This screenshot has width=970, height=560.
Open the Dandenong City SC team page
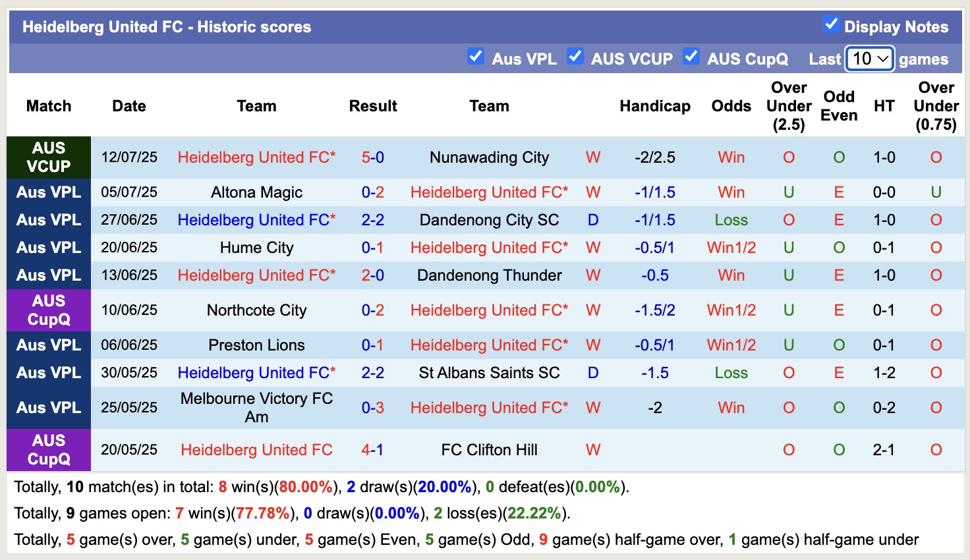coord(489,220)
